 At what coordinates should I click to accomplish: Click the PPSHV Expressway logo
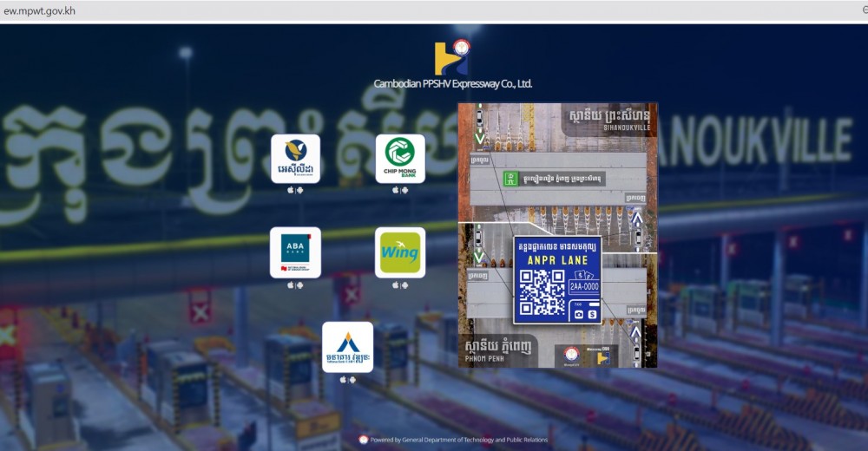click(452, 57)
